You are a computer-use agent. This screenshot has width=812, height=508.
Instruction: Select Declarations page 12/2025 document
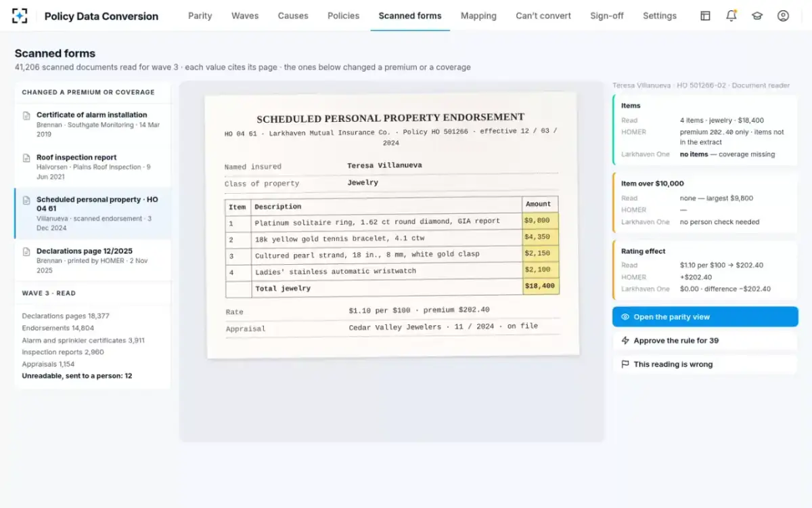point(93,260)
